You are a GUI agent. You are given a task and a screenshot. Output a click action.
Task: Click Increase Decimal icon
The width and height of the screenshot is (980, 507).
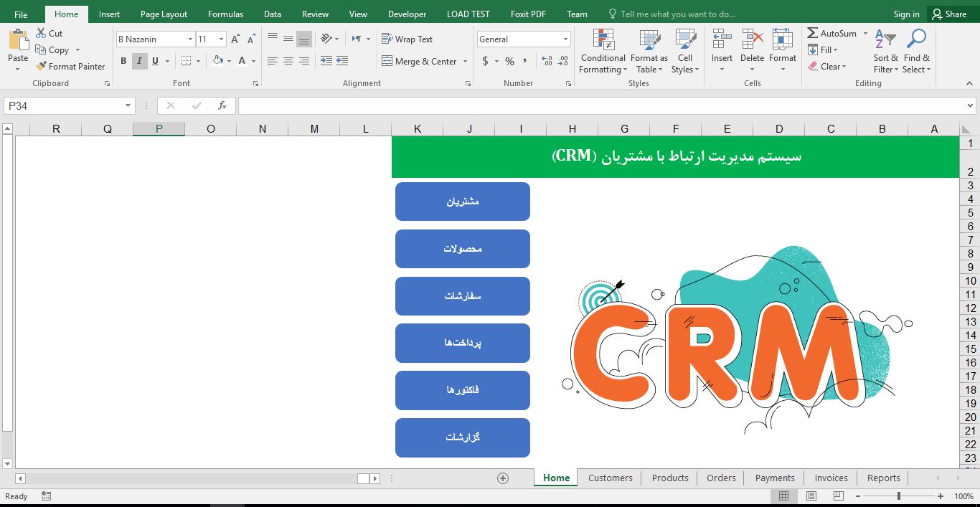tap(547, 61)
